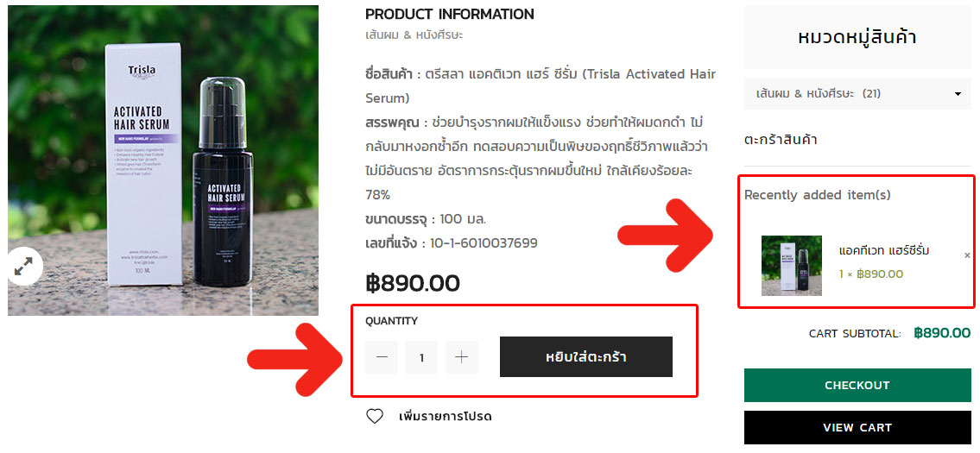Decrease quantity with the minus button
980x453 pixels.
(x=382, y=357)
